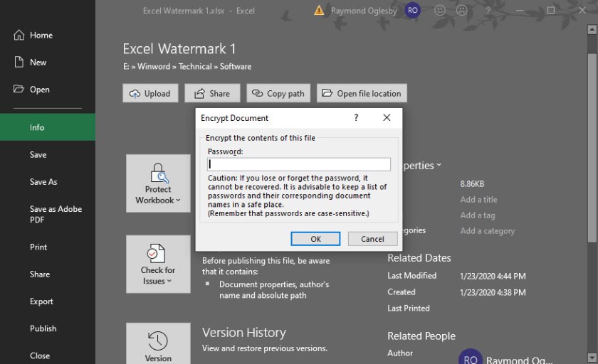The image size is (598, 364).
Task: Cancel the Encrypt Document dialog
Action: coord(372,239)
